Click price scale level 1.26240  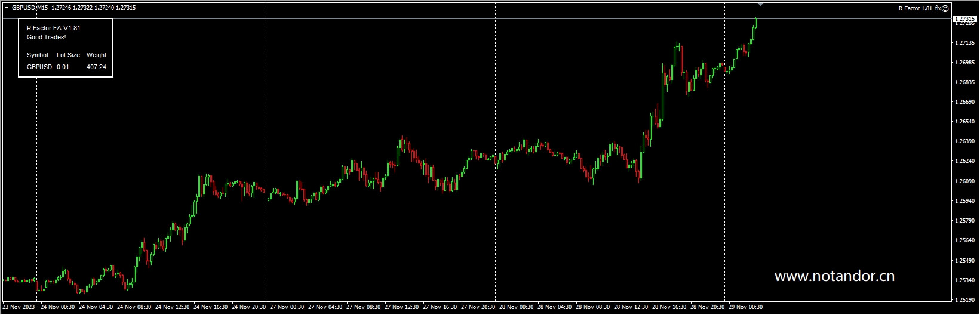pyautogui.click(x=965, y=161)
